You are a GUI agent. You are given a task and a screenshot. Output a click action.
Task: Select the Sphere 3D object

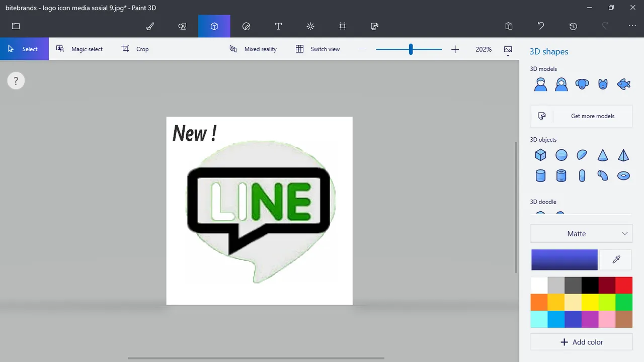(561, 155)
